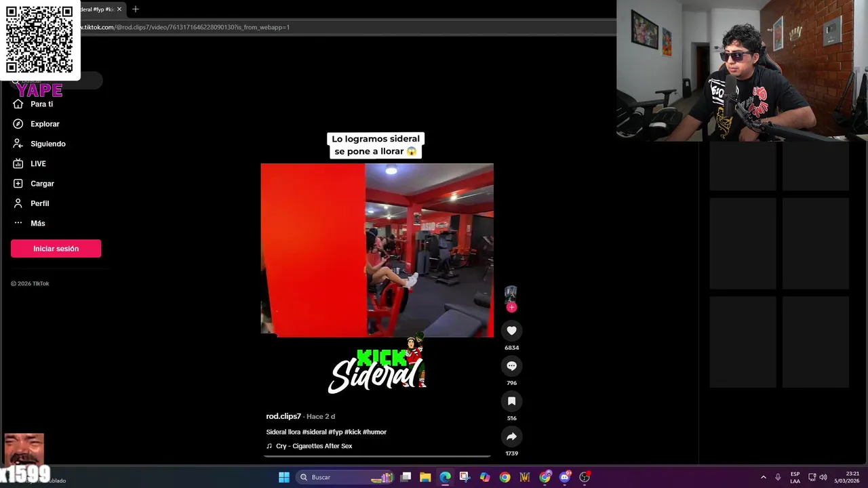Viewport: 868px width, 488px height.
Task: Show hidden system tray icons
Action: click(x=764, y=477)
